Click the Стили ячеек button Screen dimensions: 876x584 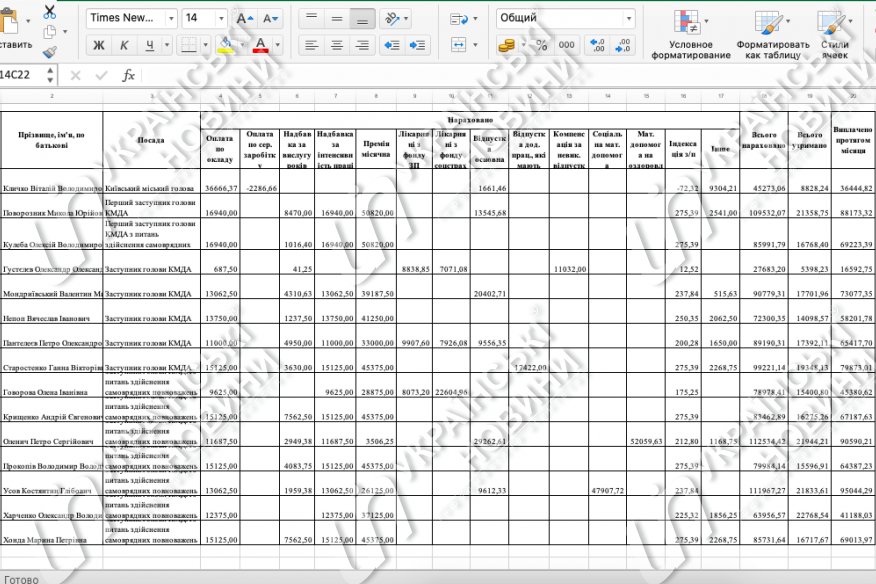click(835, 34)
